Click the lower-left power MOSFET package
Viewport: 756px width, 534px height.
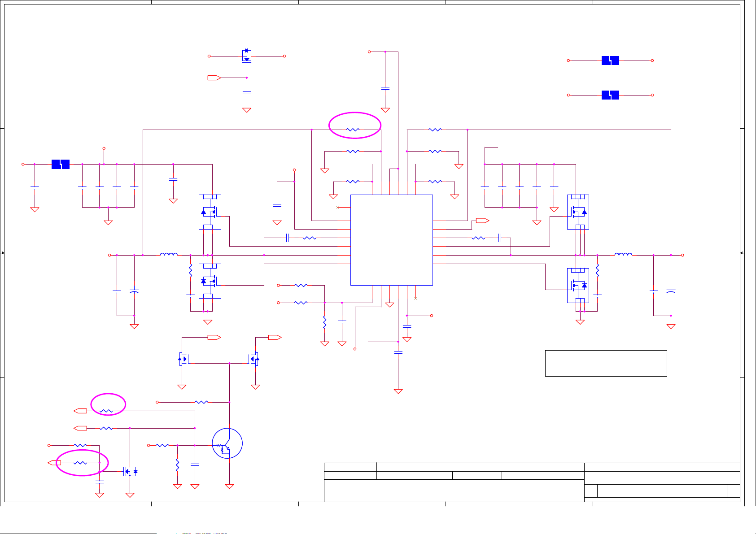[x=210, y=281]
